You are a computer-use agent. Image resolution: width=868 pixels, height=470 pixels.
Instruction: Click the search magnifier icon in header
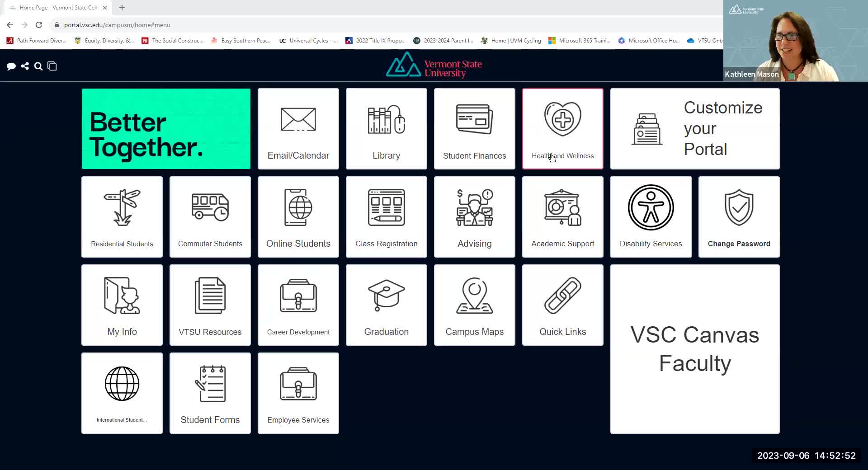click(38, 66)
